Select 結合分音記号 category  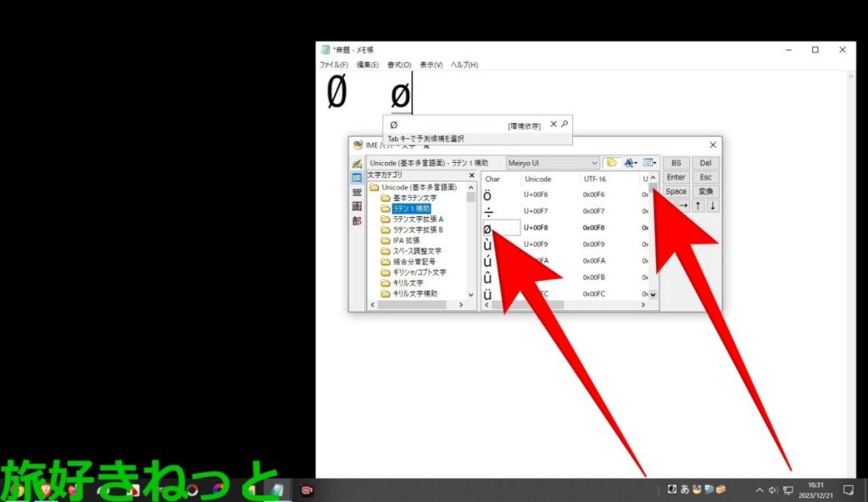click(414, 261)
